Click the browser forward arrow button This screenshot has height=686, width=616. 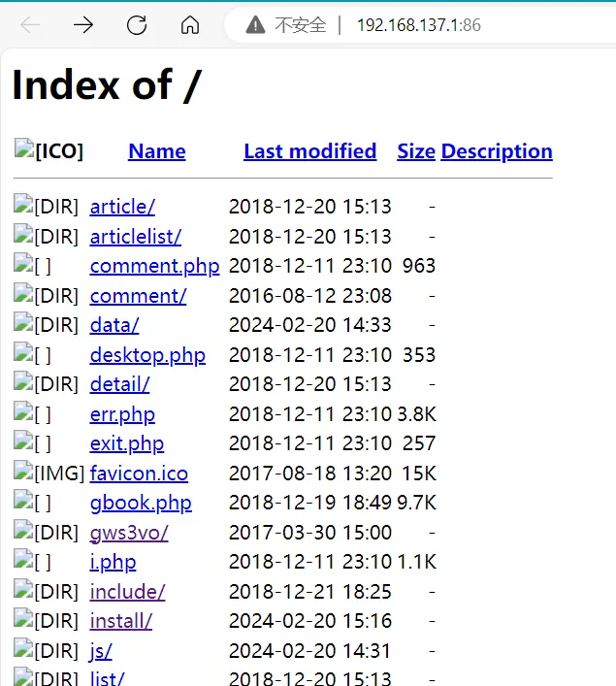83,25
